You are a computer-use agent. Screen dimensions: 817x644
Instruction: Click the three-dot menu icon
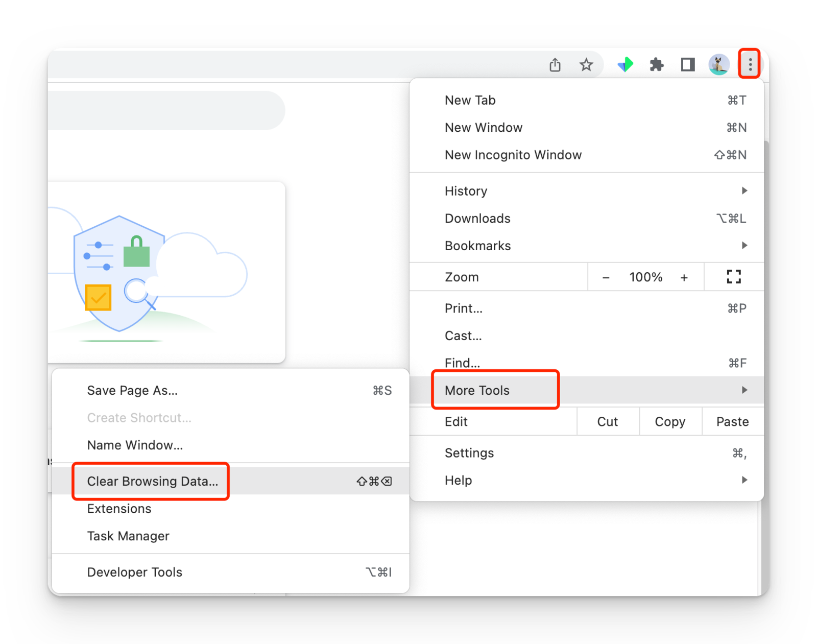(x=750, y=64)
